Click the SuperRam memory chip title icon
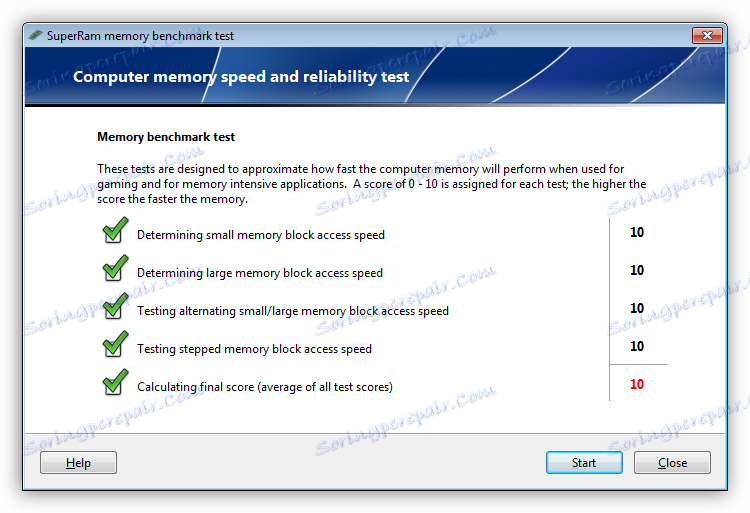The width and height of the screenshot is (750, 513). coord(35,35)
